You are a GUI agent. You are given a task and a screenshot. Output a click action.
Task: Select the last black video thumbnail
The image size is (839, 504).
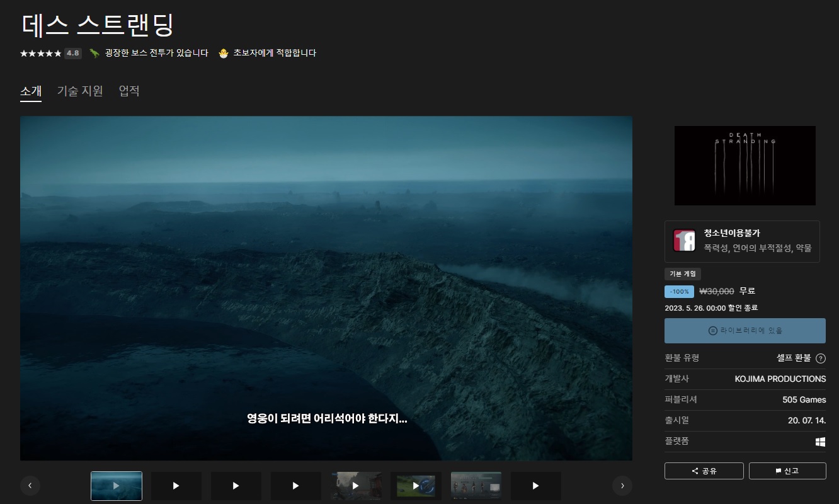click(x=536, y=486)
